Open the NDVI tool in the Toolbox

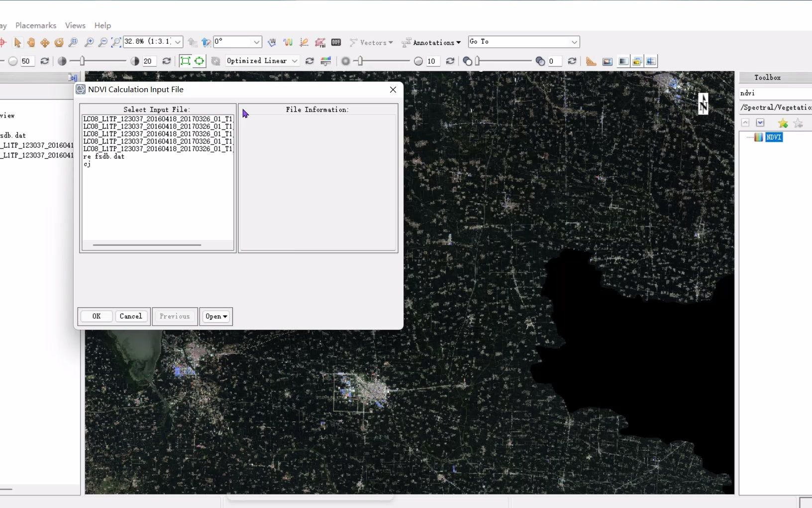[x=774, y=137]
